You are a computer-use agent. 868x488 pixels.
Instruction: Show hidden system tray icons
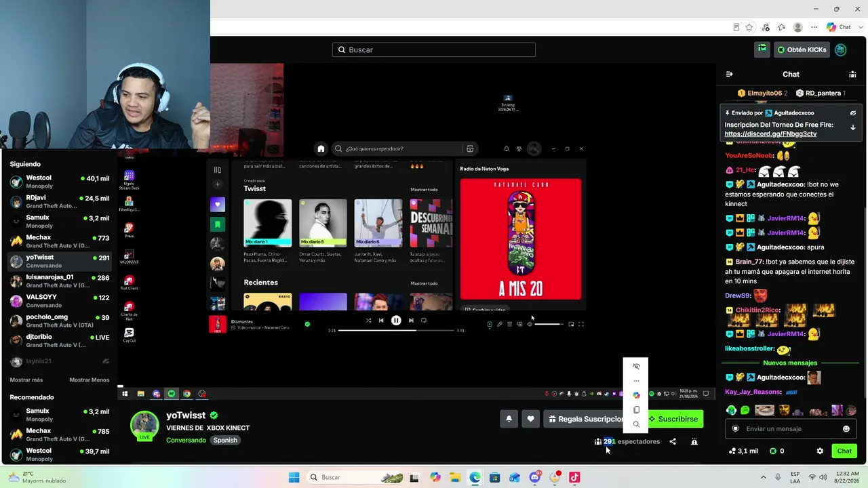[x=764, y=477]
